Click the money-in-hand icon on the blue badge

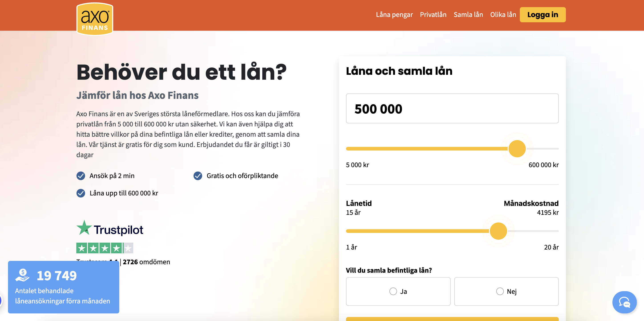click(22, 276)
